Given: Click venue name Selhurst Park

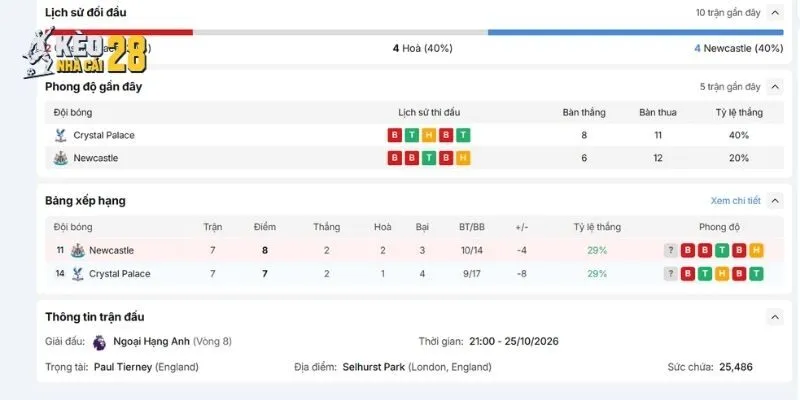Looking at the screenshot, I should click(x=374, y=367).
